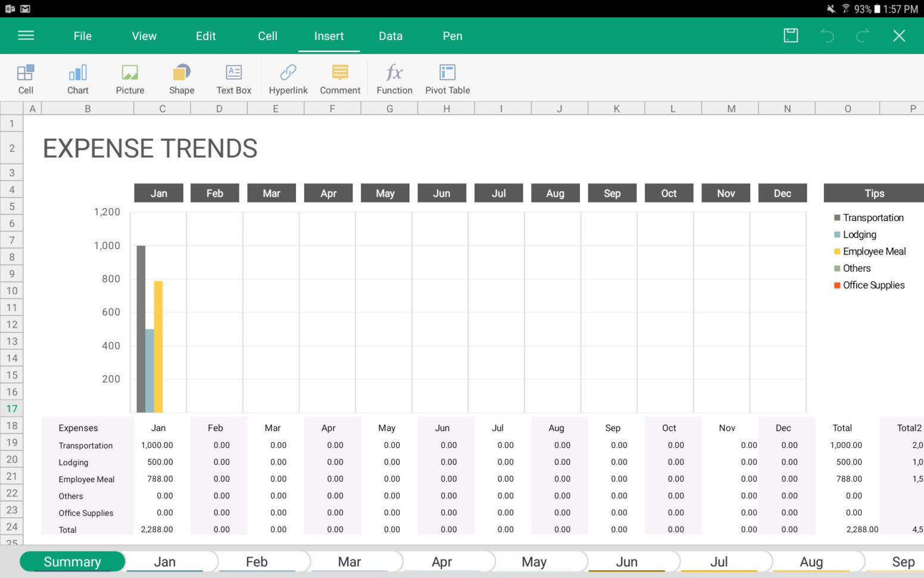Click the Save icon

(x=790, y=36)
